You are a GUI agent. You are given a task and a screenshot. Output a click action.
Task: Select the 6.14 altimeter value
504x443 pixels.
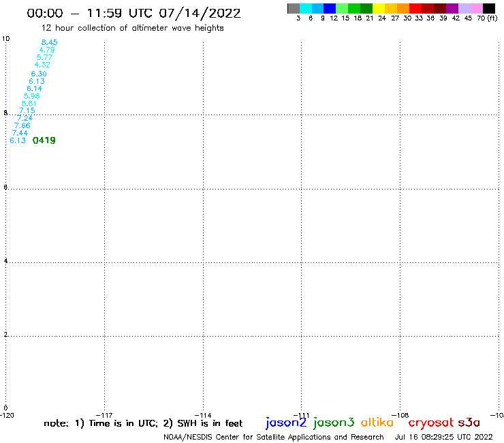[34, 89]
